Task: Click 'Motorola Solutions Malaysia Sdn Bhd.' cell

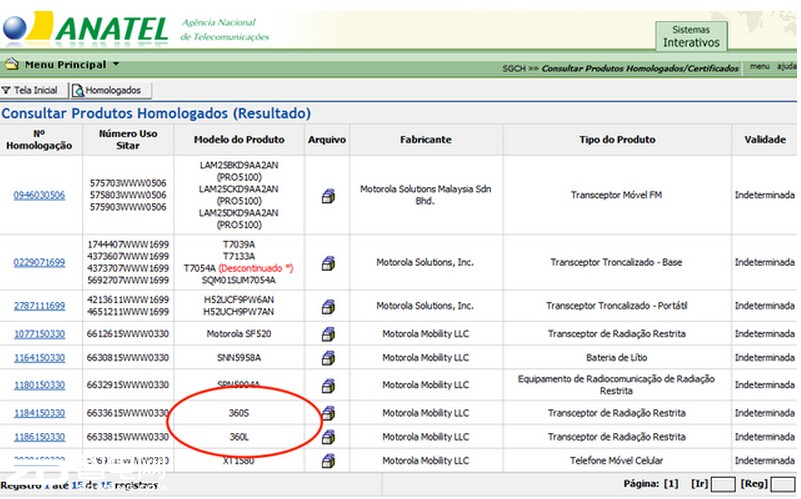Action: click(426, 195)
